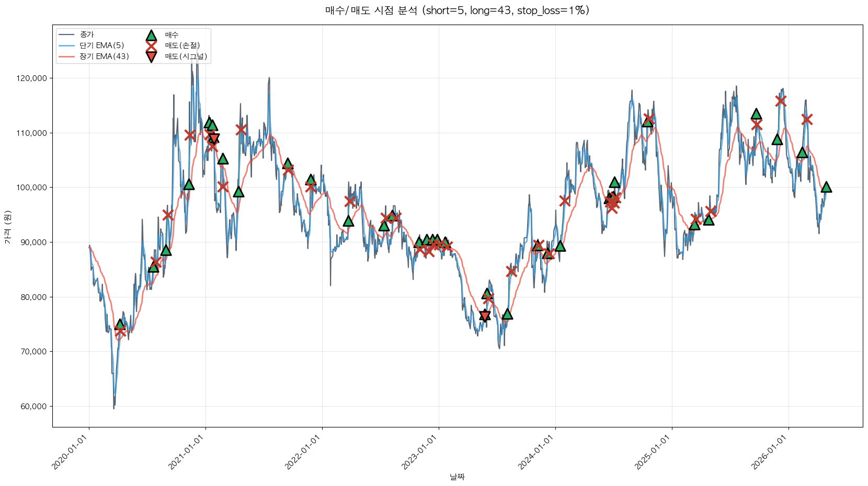Click the 단기 EMA(5) legend entry

point(101,45)
